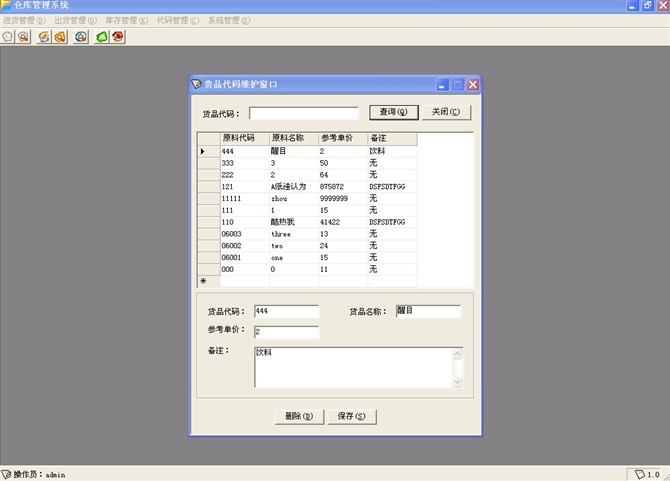The width and height of the screenshot is (670, 481).
Task: Click the price cell 50 in row 333
Action: [x=343, y=163]
